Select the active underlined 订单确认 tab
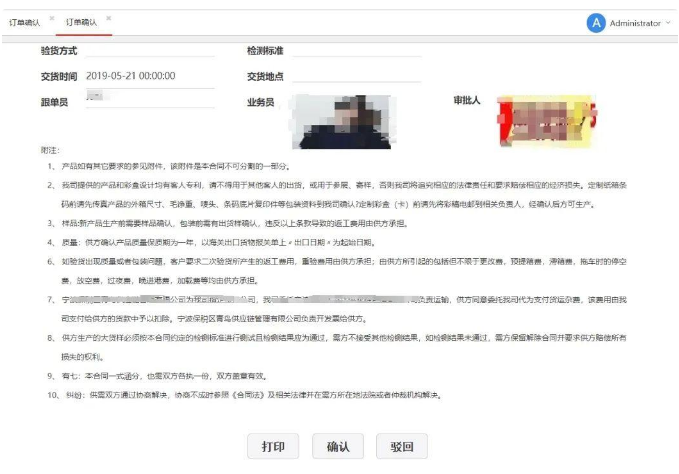 pos(83,20)
